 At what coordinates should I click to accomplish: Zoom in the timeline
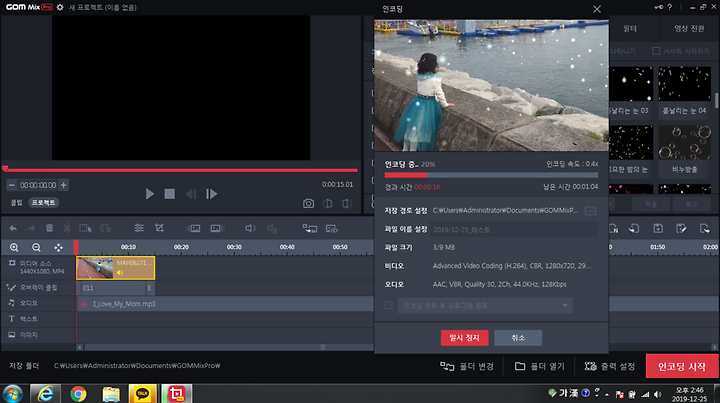point(14,247)
